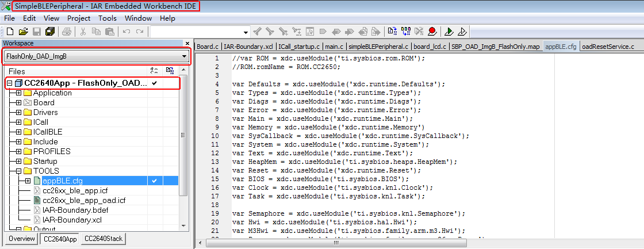Switch to the oadResetService.c tab
The width and height of the screenshot is (644, 249).
click(608, 47)
